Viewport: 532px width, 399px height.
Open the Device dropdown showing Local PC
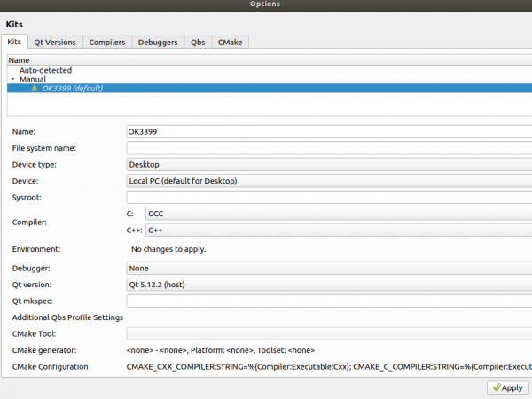(328, 181)
